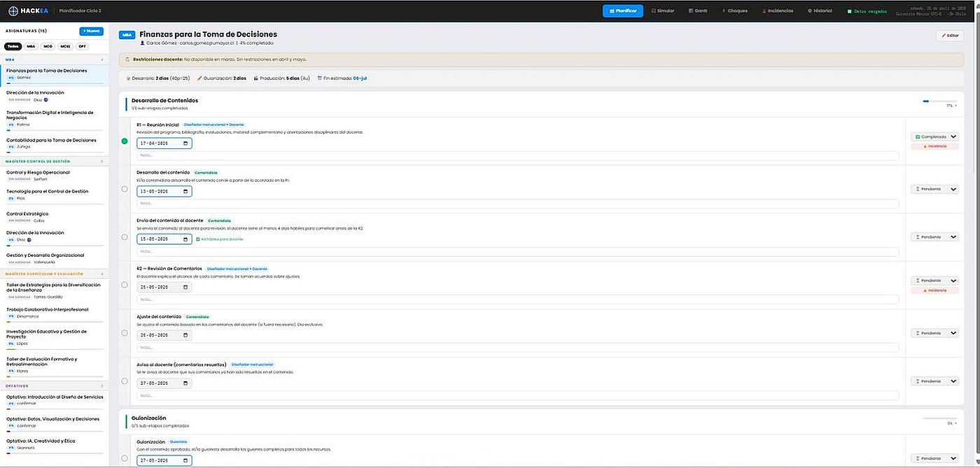
Task: Open Pendiente dropdown for Desarrollo del contenido
Action: pos(934,189)
